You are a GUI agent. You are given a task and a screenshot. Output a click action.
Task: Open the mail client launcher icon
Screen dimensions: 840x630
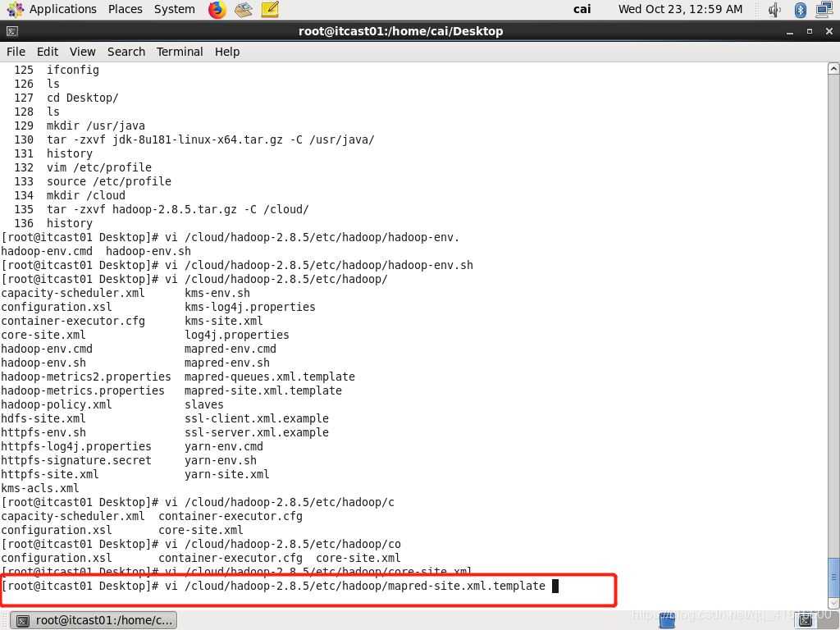[x=243, y=10]
